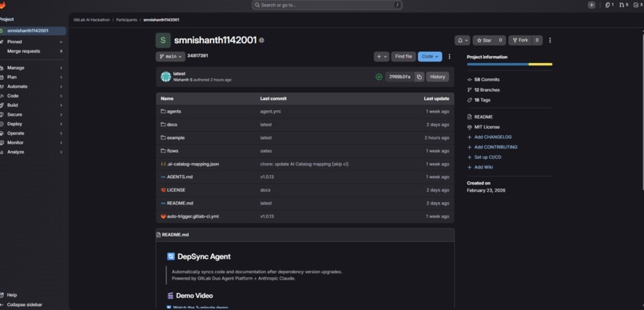The image size is (644, 310).
Task: Click Set up CI/CD link
Action: click(x=487, y=157)
